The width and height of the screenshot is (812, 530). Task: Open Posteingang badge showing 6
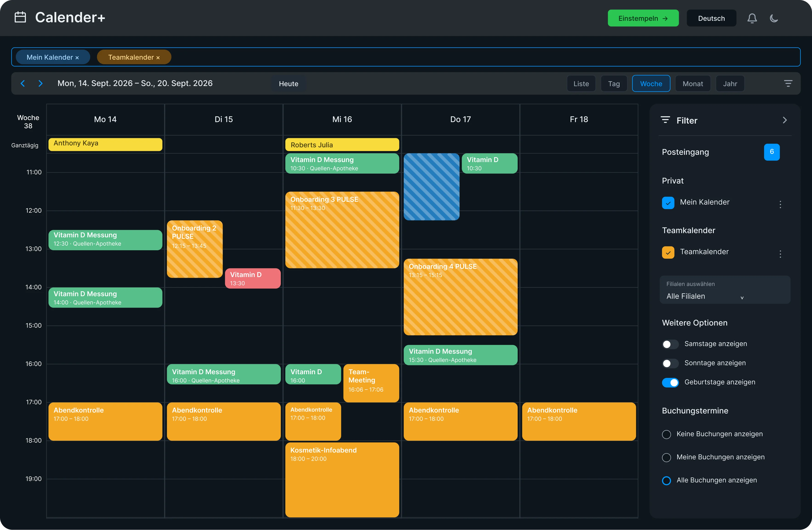(772, 152)
